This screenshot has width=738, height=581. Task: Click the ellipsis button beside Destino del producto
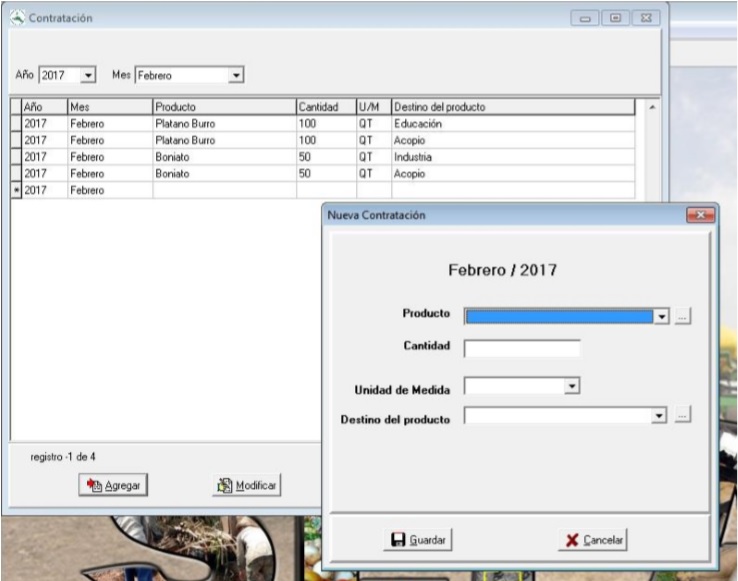click(x=683, y=416)
